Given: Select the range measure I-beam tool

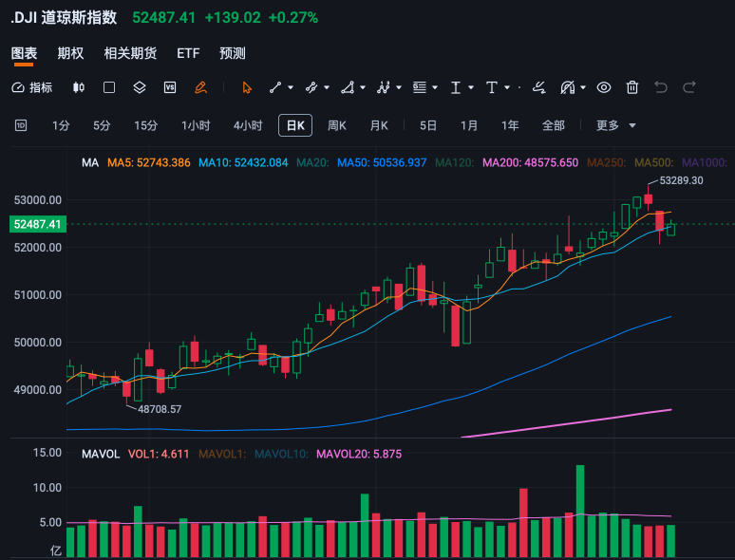Looking at the screenshot, I should 456,87.
